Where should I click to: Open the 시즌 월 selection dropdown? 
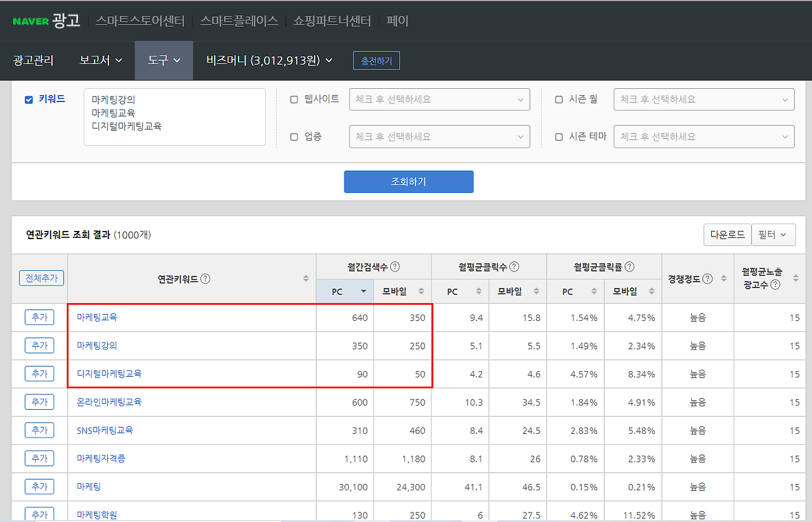[704, 100]
